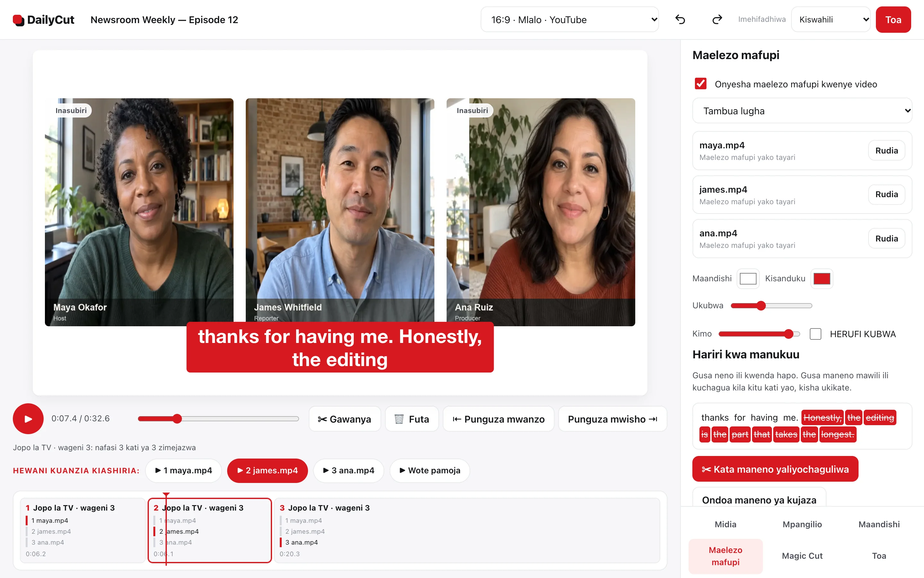Click Kata maneno yaliyochaguliwa scissors button
This screenshot has width=924, height=578.
775,469
